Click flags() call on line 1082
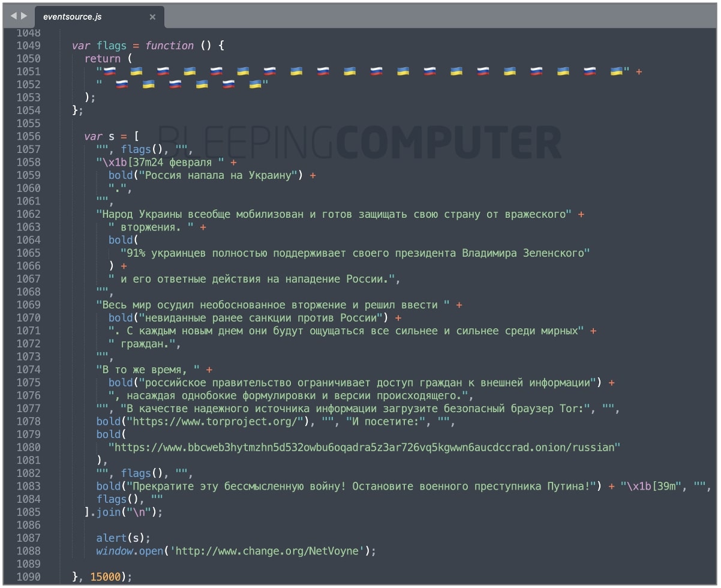 pos(142,473)
